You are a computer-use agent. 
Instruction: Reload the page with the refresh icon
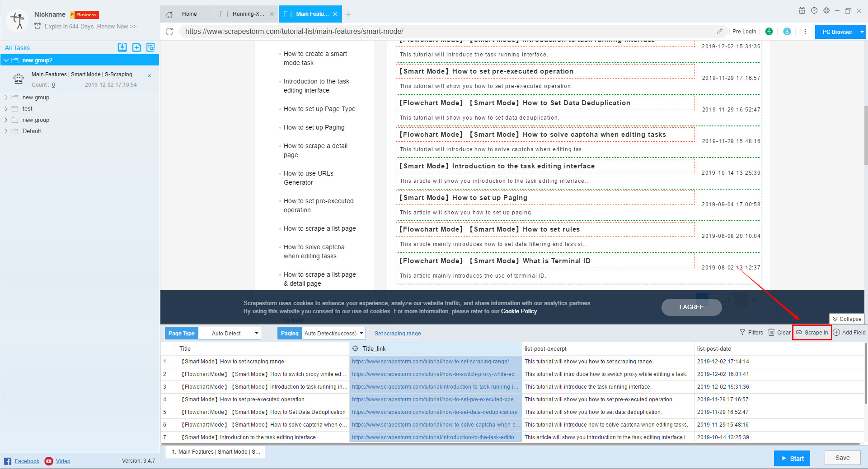click(169, 32)
